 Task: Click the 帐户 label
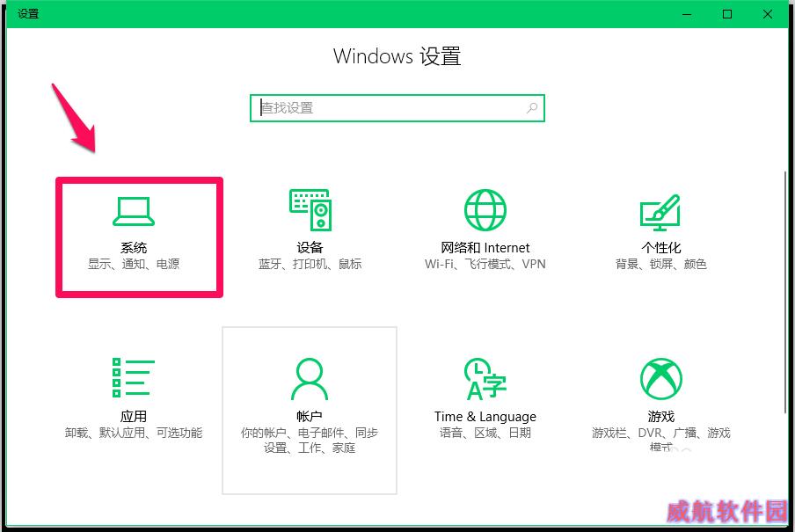coord(310,417)
